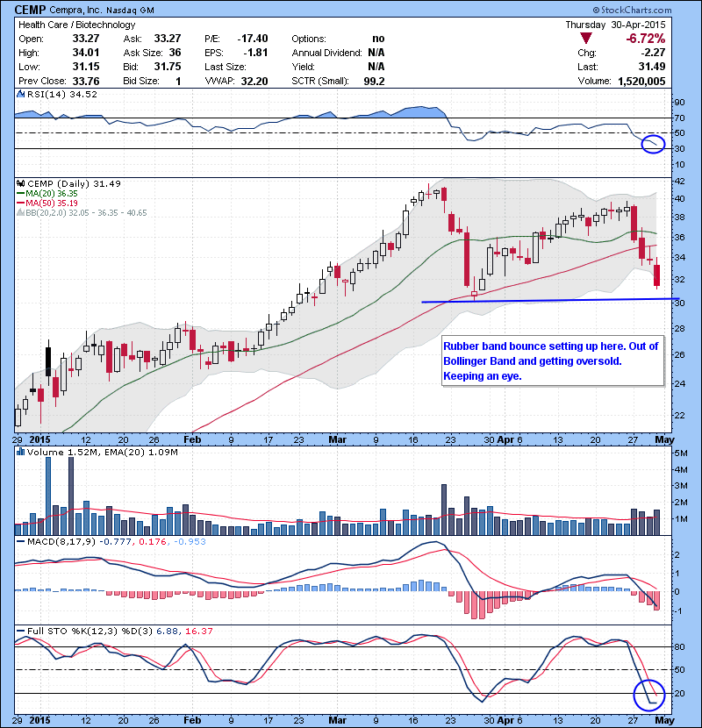Click the Low price value 31.15
The height and width of the screenshot is (728, 702).
86,67
